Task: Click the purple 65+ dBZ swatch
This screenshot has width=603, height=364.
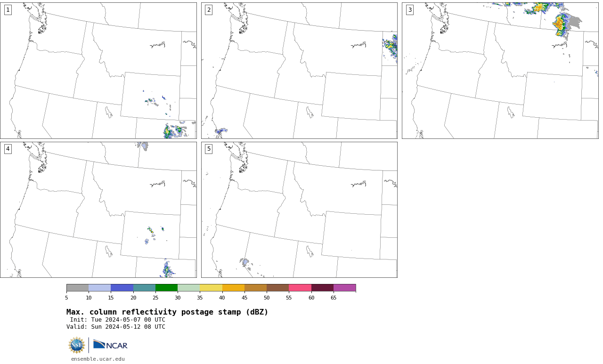Action: coord(344,288)
